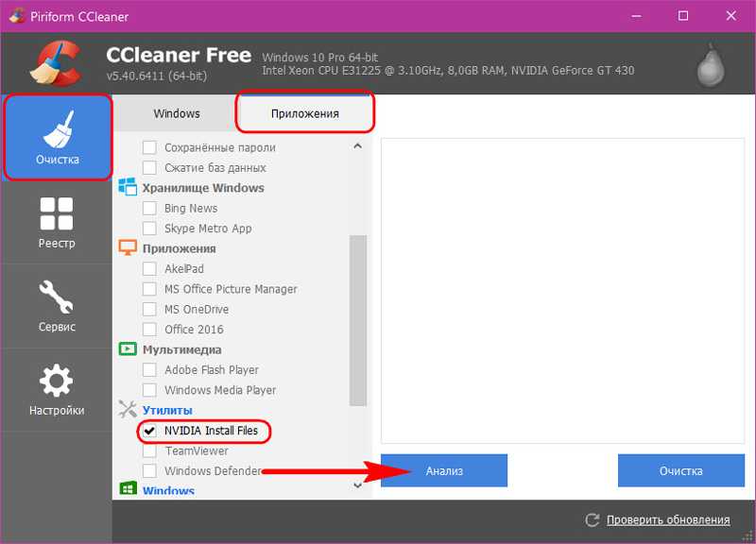Screen dimensions: 756x544
Task: Click the Хранилище Windows group icon
Action: (x=128, y=186)
